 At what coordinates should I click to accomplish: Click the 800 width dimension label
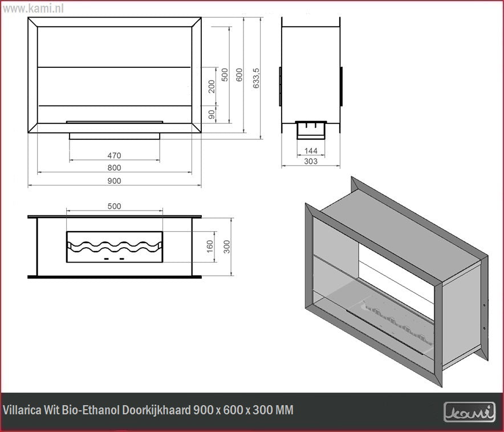click(x=114, y=168)
